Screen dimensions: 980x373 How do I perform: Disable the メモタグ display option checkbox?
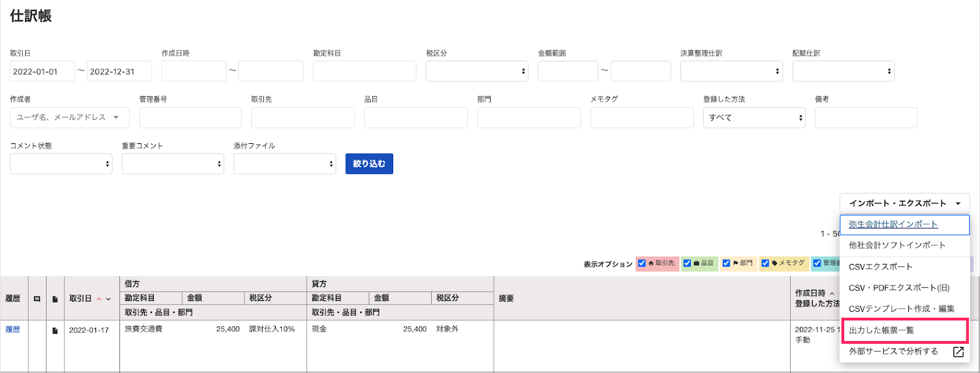tap(765, 263)
